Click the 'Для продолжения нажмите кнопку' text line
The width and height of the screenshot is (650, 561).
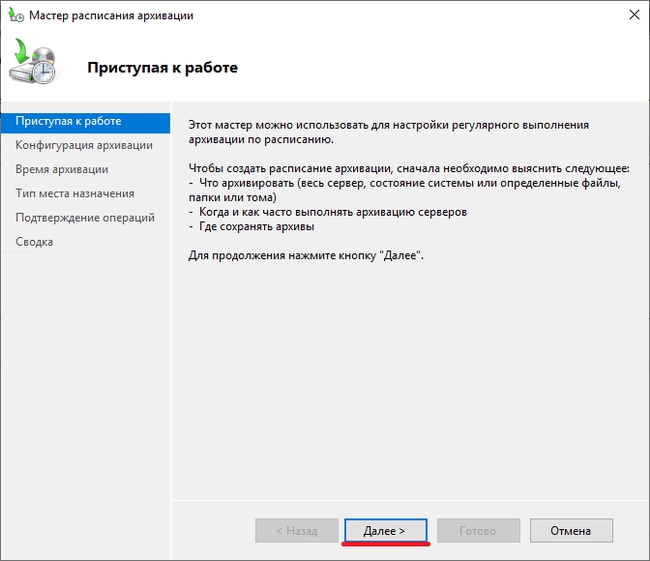tap(306, 256)
